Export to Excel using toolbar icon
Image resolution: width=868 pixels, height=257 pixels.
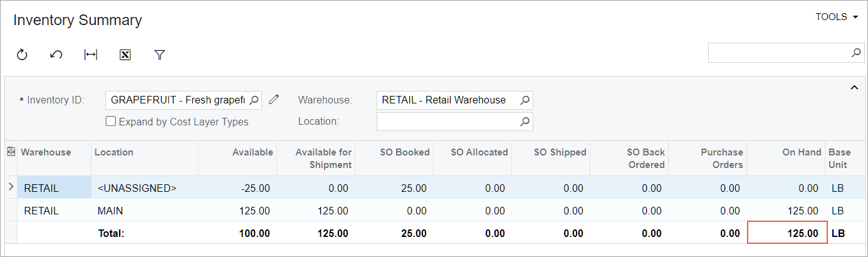pyautogui.click(x=125, y=55)
